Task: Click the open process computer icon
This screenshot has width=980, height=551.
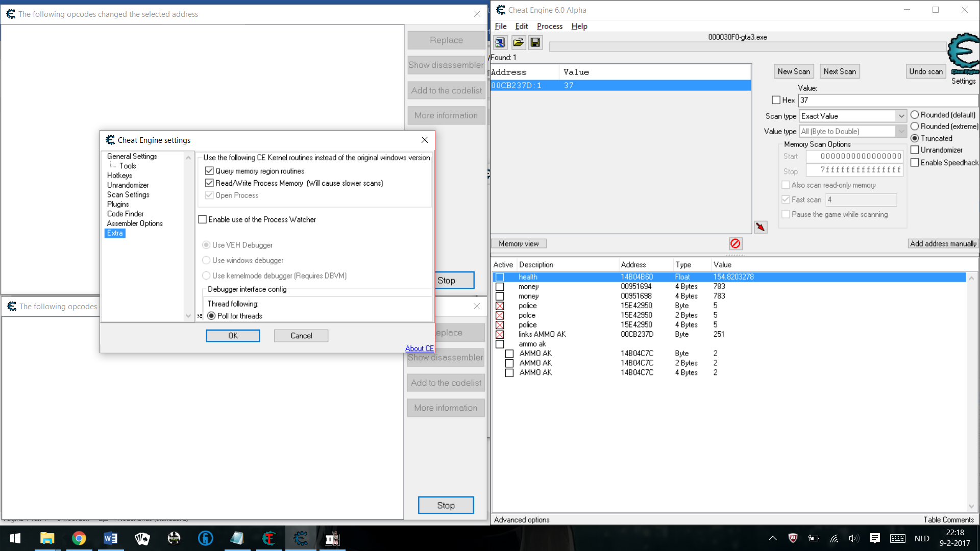Action: coord(500,42)
